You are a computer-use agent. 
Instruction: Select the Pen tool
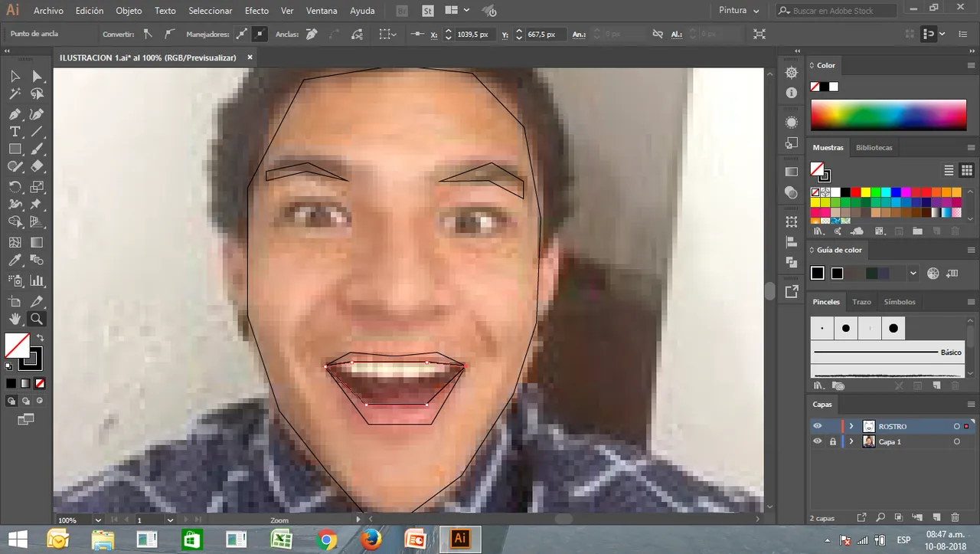[x=15, y=114]
